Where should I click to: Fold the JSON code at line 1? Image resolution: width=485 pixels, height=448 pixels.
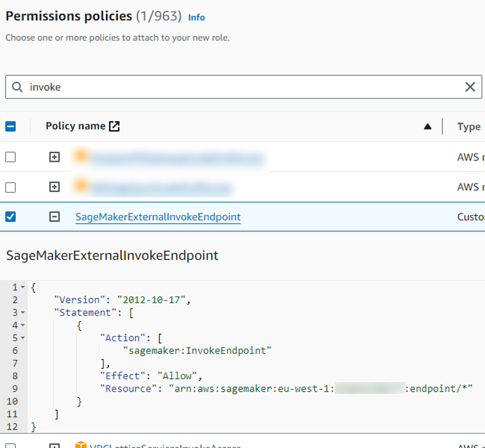pyautogui.click(x=23, y=287)
